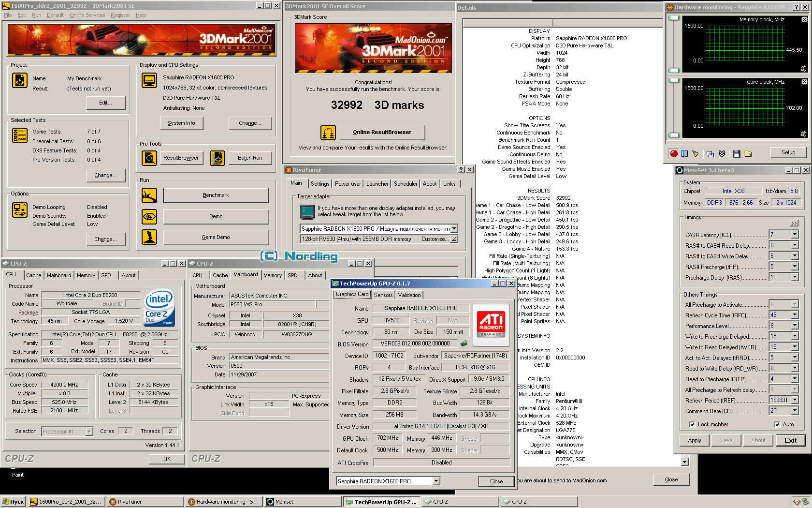Click the overlapping-windows icon in the Hardware monitoring toolbar
The image size is (812, 508).
click(710, 153)
